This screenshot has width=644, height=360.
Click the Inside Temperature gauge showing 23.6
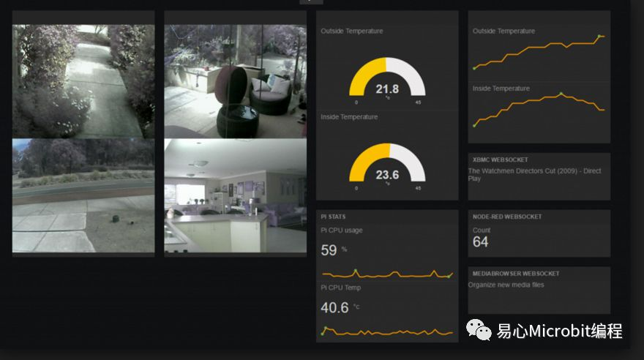[387, 167]
